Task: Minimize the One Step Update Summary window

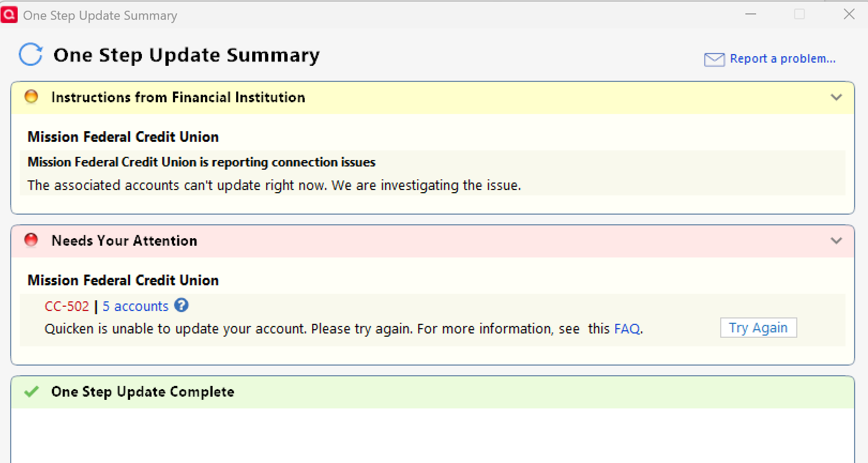Action: (751, 14)
